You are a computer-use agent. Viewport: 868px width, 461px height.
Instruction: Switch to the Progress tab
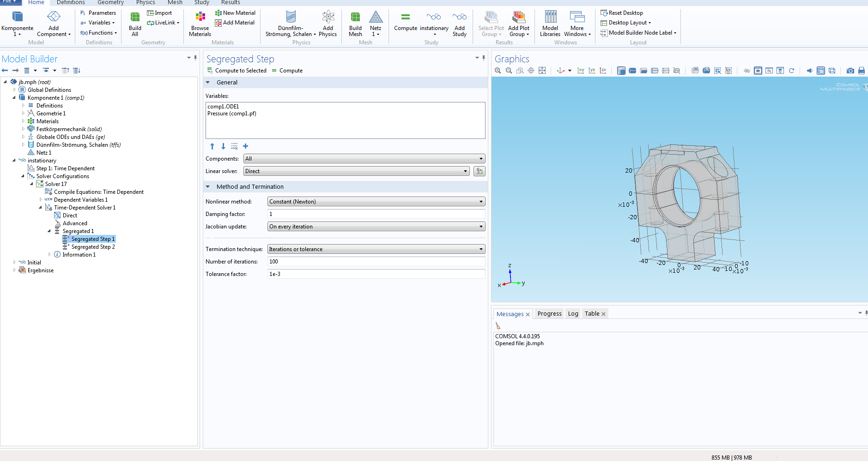(x=549, y=314)
